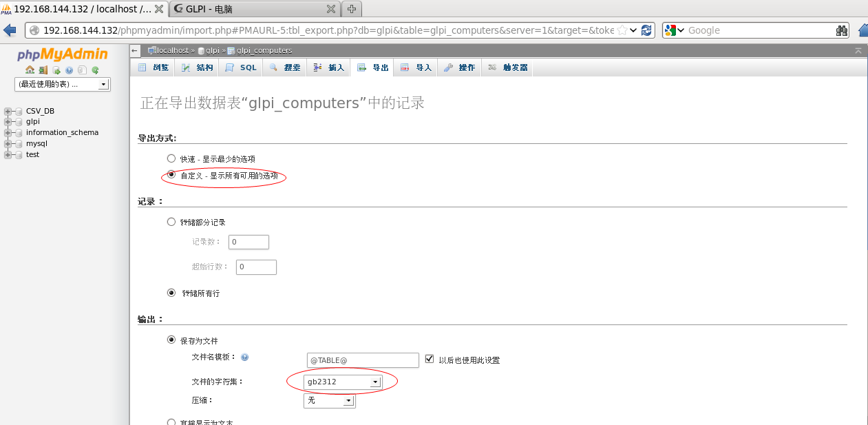Click the localhost breadcrumb link
Screen dimensions: 868x425
click(x=172, y=50)
